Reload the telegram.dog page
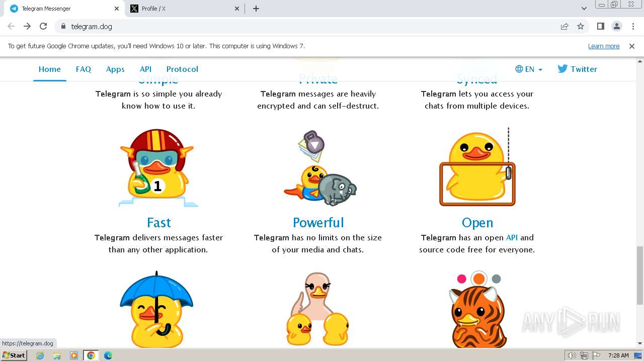This screenshot has height=362, width=644. click(43, 26)
